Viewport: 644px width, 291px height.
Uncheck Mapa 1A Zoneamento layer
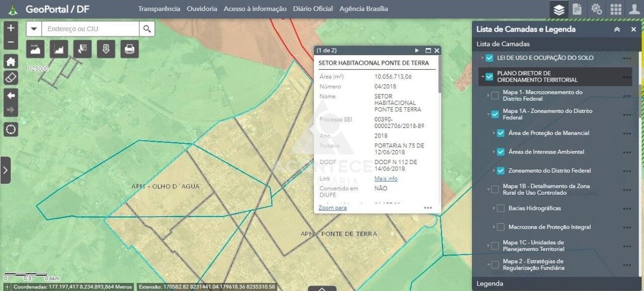pyautogui.click(x=495, y=114)
